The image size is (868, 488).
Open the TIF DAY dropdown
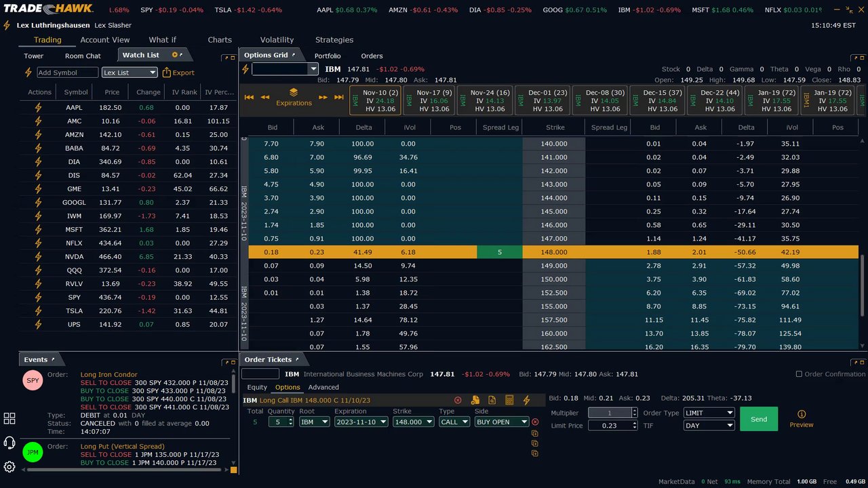click(709, 426)
